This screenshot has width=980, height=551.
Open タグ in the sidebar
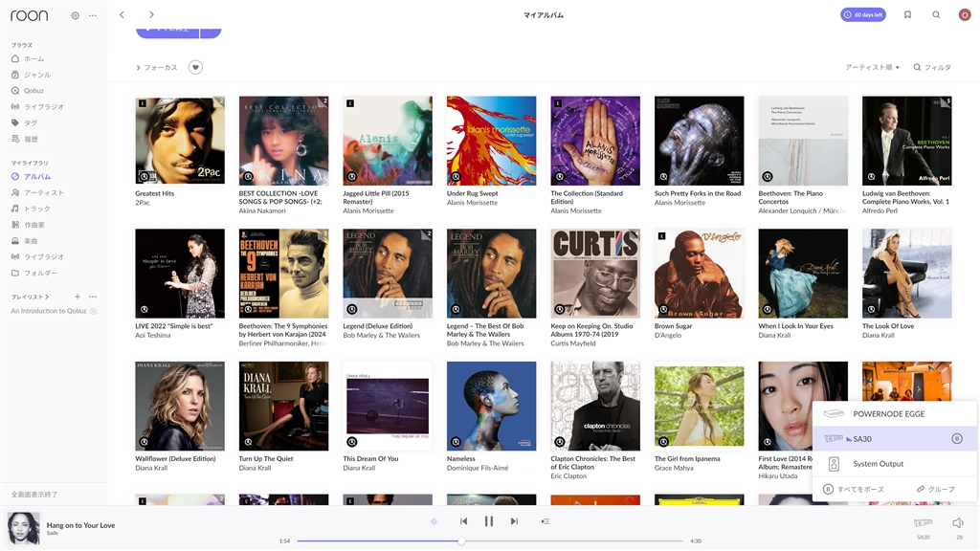click(x=31, y=123)
